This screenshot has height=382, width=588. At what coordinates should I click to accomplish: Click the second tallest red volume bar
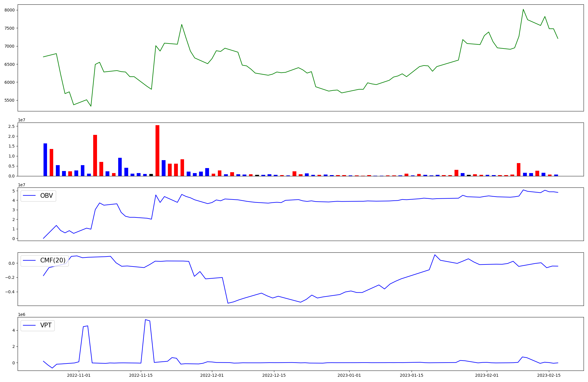click(x=95, y=155)
